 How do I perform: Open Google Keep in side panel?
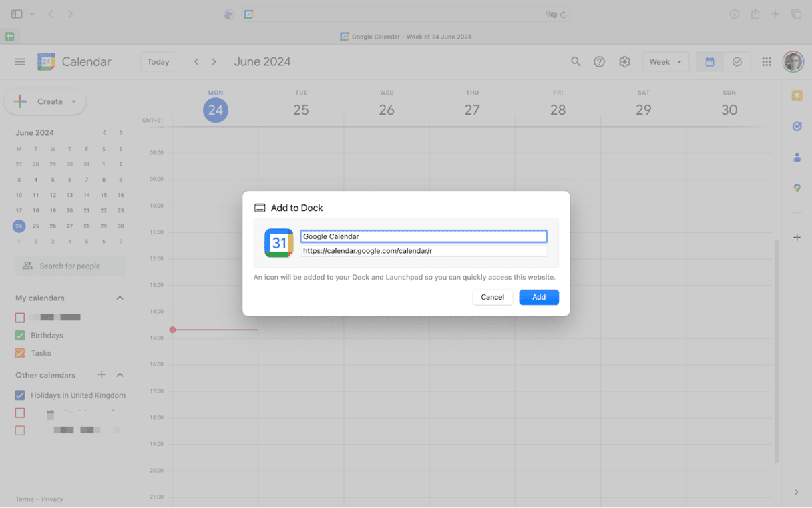pyautogui.click(x=797, y=96)
